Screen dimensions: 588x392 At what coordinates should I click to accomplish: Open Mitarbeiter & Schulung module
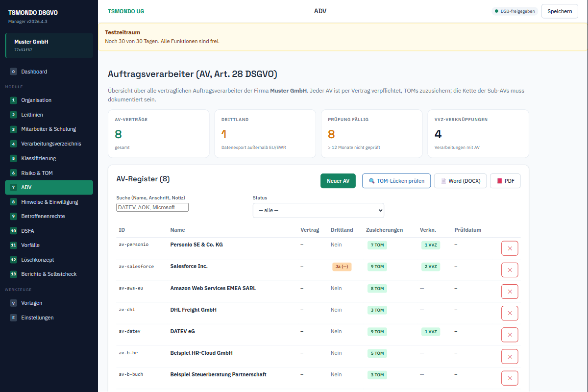coord(49,129)
